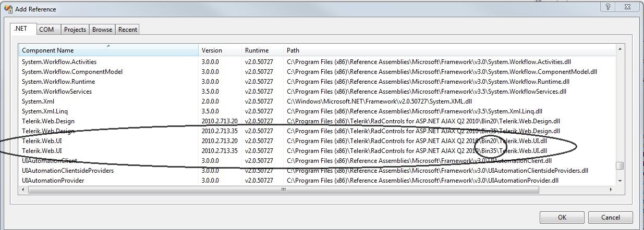Click the Path column header
Screen dimensions: 644x230
tap(448, 50)
